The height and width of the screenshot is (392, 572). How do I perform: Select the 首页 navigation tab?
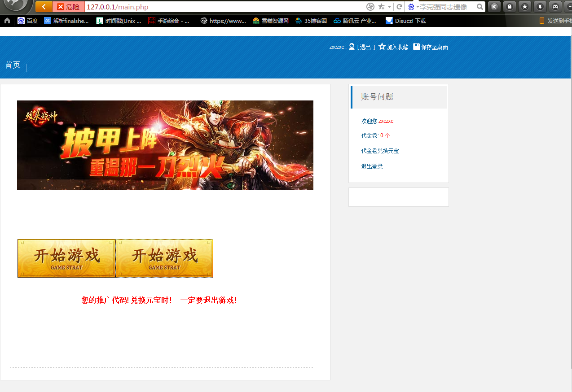13,65
